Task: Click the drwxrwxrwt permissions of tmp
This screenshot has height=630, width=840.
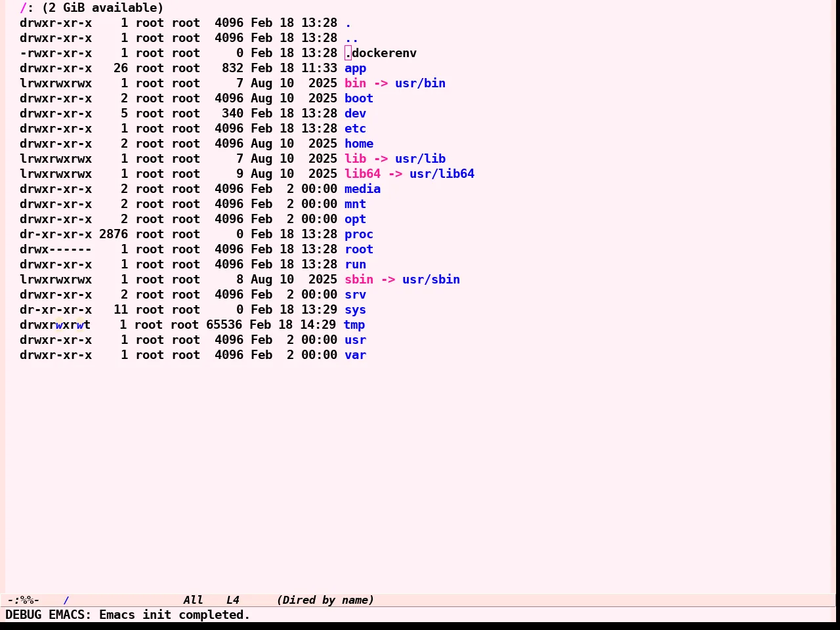Action: click(x=55, y=325)
